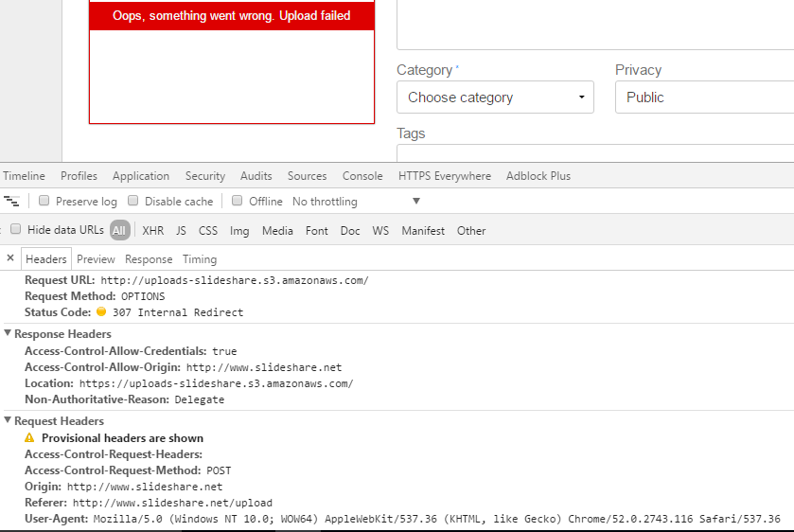Viewport: 794px width, 532px height.
Task: Click the provisional headers warning icon
Action: (x=29, y=438)
